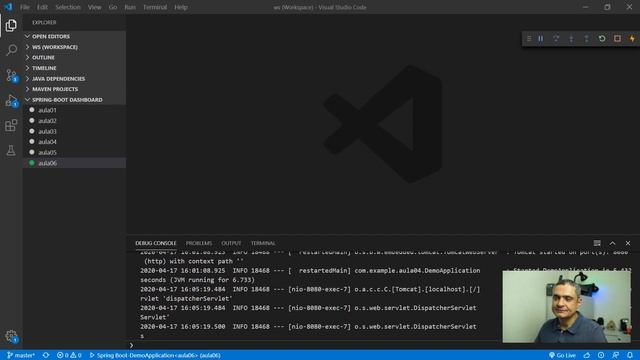The width and height of the screenshot is (640, 360).
Task: Click the master branch indicator
Action: click(21, 356)
